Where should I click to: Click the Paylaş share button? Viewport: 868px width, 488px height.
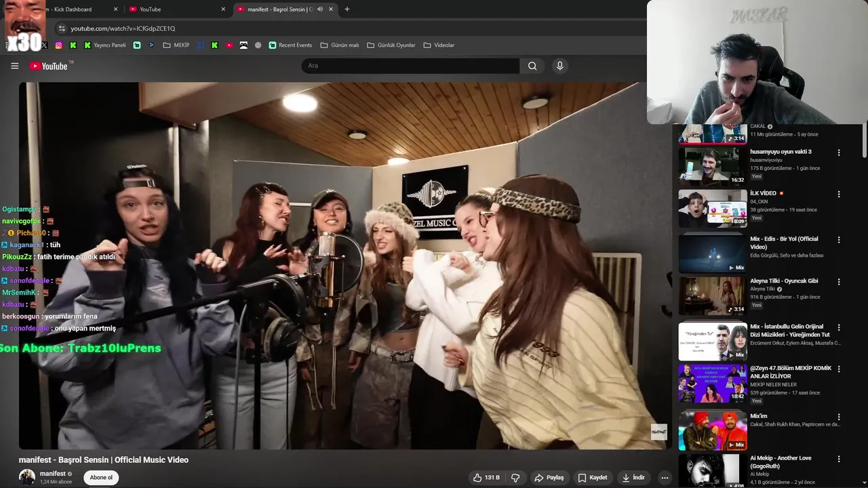coord(549,477)
